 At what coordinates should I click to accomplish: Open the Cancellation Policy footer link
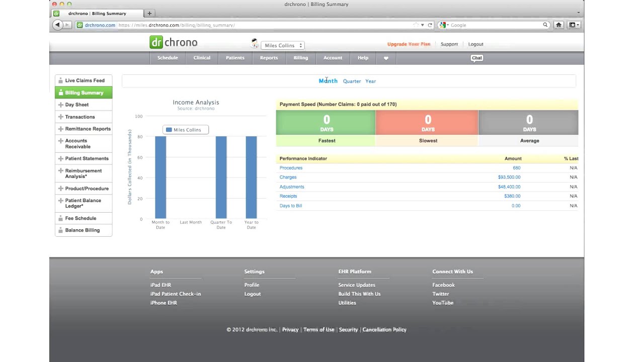384,330
